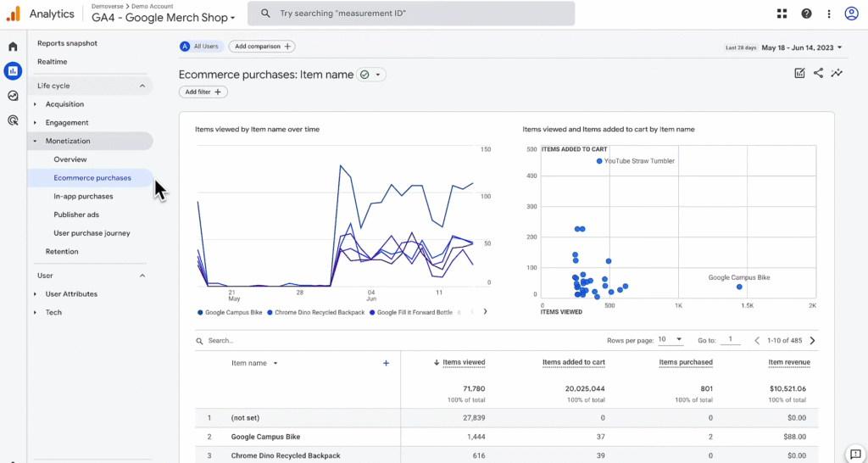Toggle Google Fill it Forward Bottle legend item
This screenshot has height=463, width=868.
[x=411, y=312]
